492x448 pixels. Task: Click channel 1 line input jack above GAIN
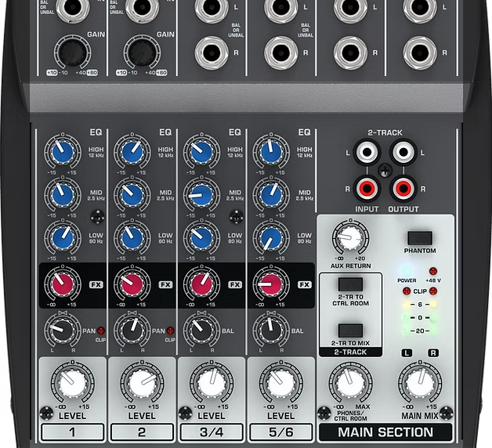click(73, 7)
